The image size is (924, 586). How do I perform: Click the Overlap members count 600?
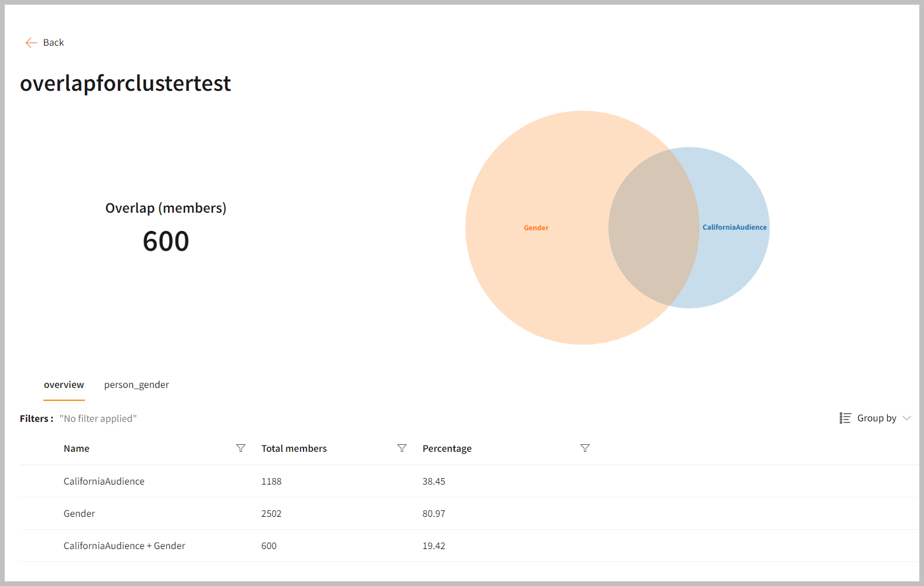[x=166, y=241]
